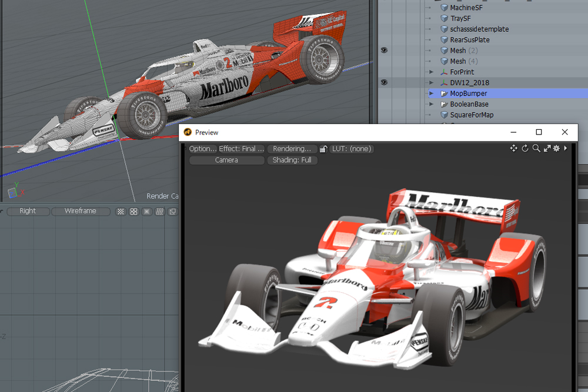Click the Mesh (4) cube icon
The width and height of the screenshot is (588, 392).
pyautogui.click(x=445, y=61)
